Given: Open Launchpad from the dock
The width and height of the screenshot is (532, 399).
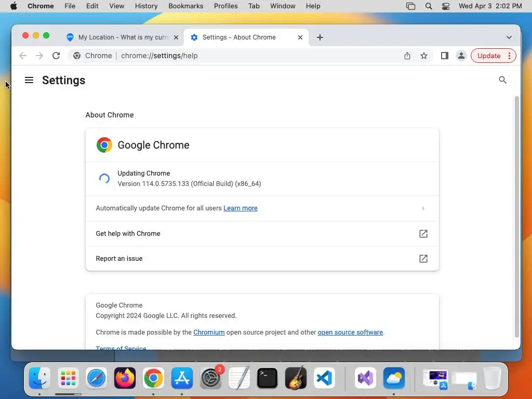Looking at the screenshot, I should pos(68,378).
